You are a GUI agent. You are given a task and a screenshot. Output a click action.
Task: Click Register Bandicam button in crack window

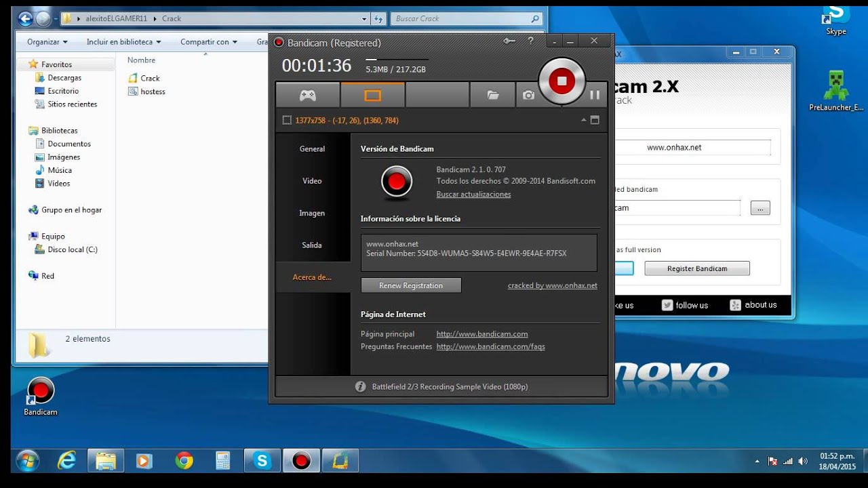click(697, 268)
